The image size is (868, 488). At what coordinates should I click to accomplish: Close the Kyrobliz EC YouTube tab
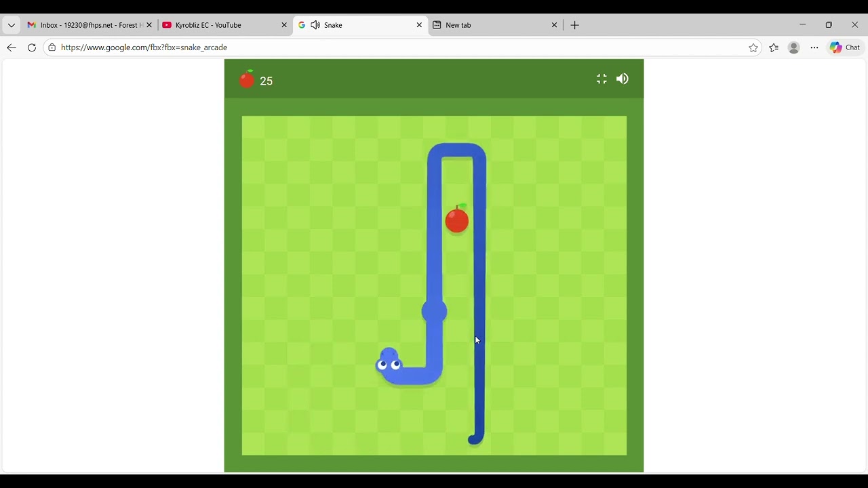(x=284, y=25)
